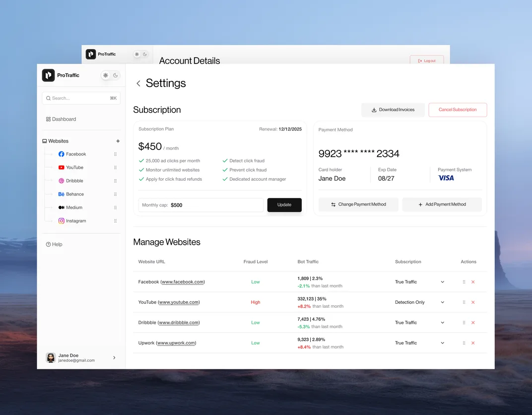Click the Update button
Screen dimensions: 532x415
click(284, 205)
